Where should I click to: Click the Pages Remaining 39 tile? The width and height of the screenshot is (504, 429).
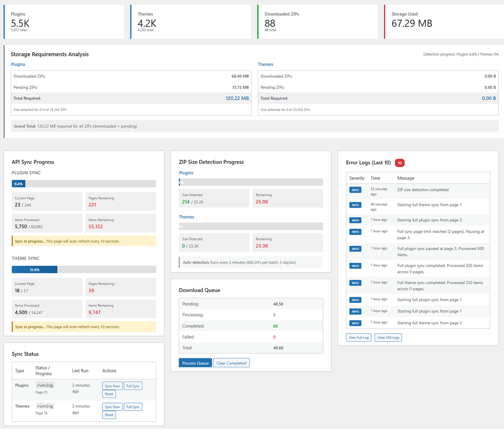(x=121, y=287)
